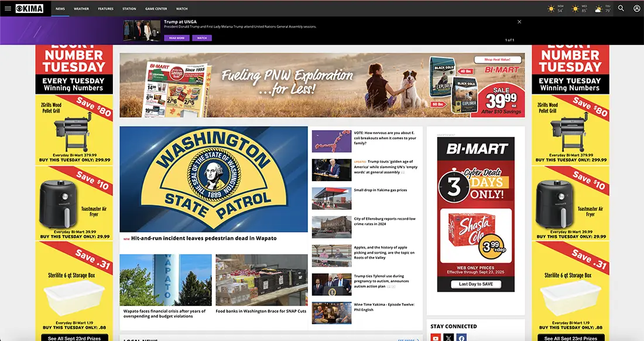
Task: Select the Features menu item
Action: [105, 9]
